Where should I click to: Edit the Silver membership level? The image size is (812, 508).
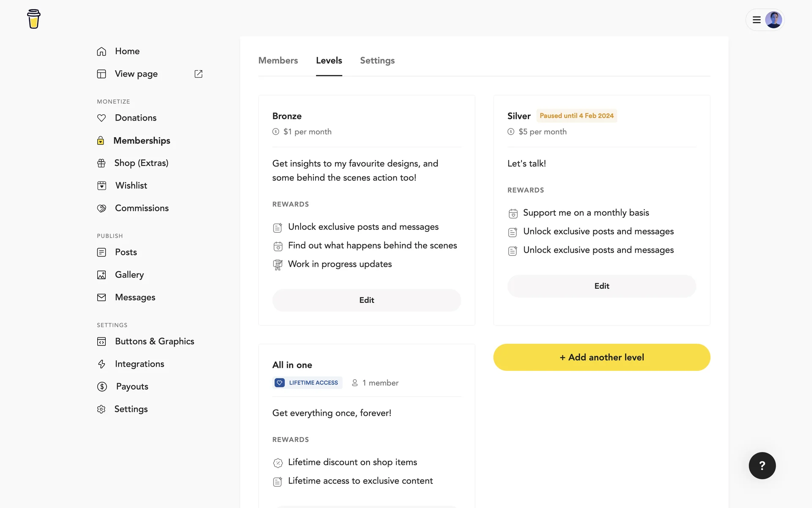click(x=601, y=286)
